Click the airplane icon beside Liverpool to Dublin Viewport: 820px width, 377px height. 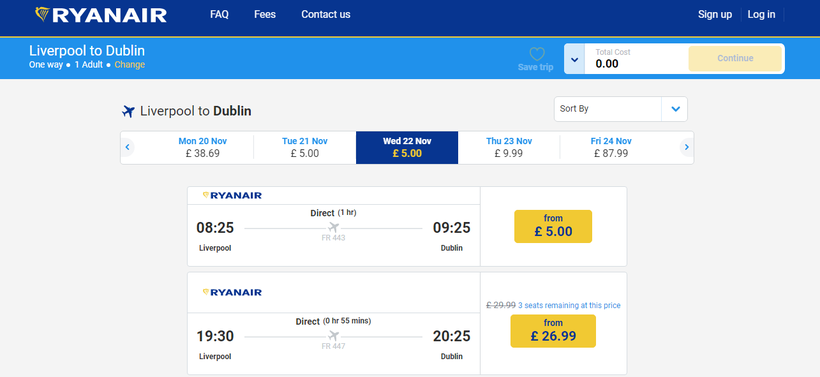[128, 111]
